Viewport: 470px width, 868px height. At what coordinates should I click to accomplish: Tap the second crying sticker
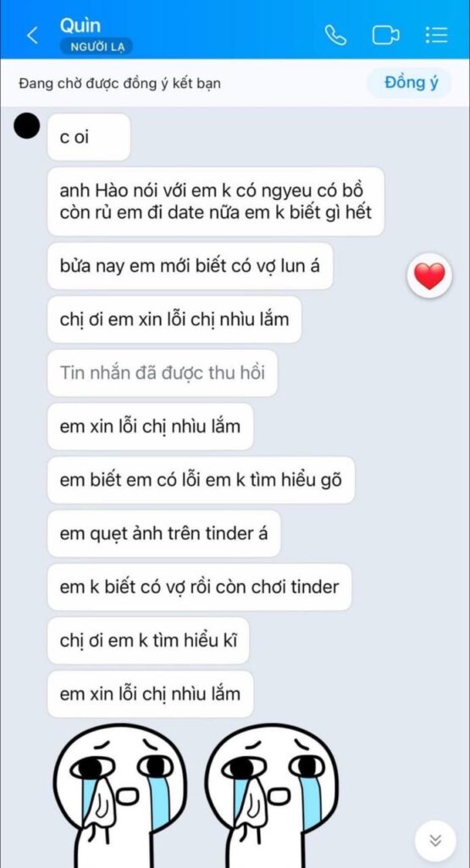click(272, 795)
